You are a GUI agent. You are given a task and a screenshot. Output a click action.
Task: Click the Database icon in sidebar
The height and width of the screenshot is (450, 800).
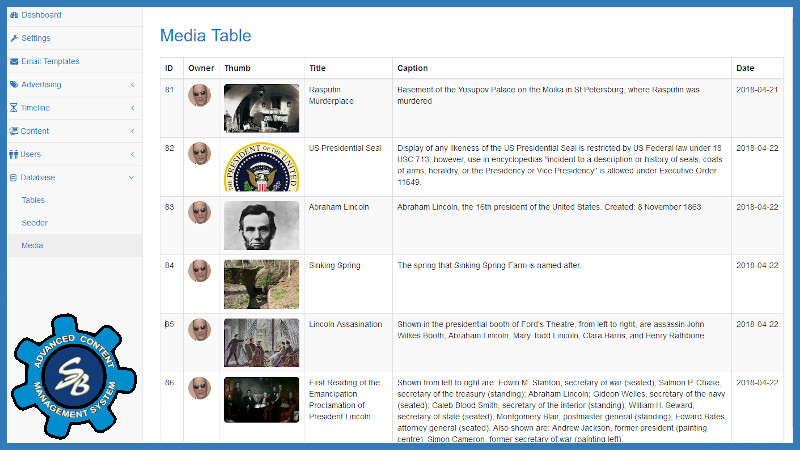coord(14,177)
